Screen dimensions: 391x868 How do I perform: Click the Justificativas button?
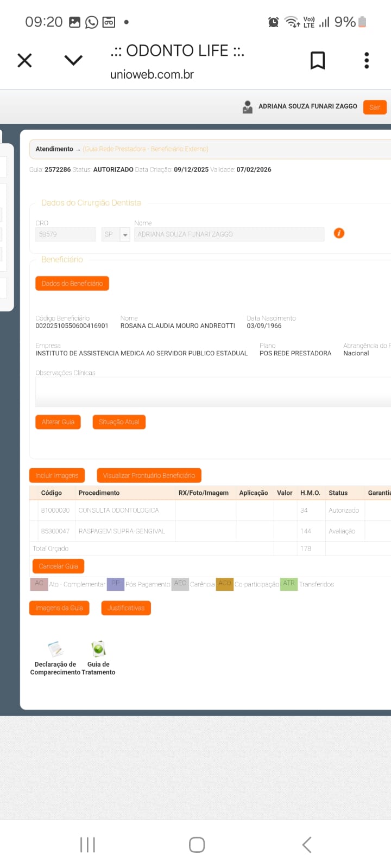[x=126, y=608]
